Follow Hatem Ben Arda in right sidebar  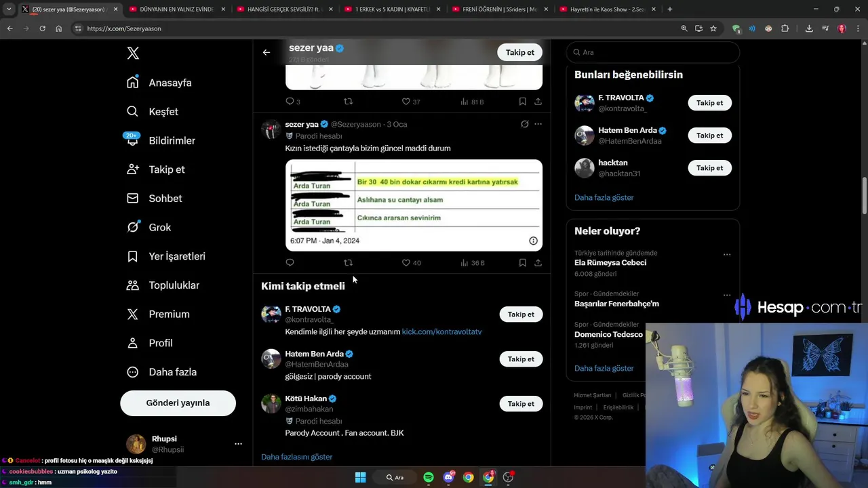click(x=709, y=136)
